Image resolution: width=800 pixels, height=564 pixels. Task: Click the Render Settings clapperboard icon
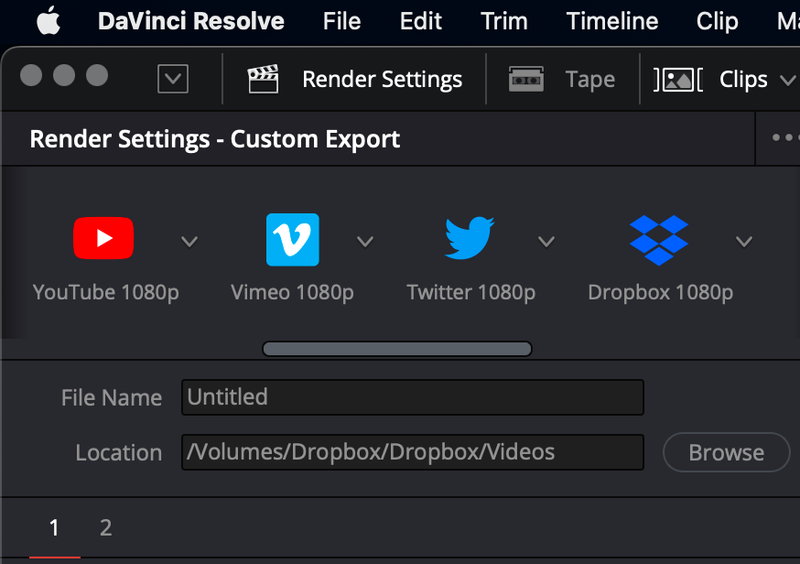pyautogui.click(x=263, y=80)
